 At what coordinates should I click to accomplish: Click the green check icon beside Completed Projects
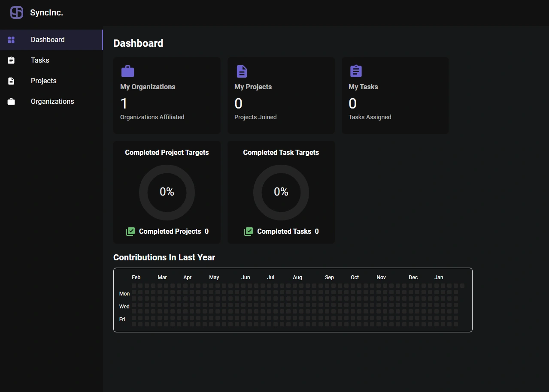130,232
